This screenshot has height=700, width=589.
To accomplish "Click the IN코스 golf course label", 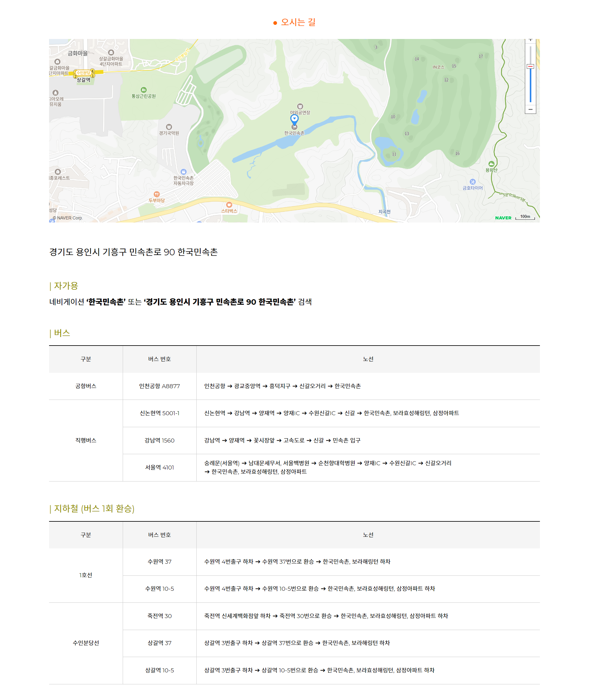I will pyautogui.click(x=438, y=67).
